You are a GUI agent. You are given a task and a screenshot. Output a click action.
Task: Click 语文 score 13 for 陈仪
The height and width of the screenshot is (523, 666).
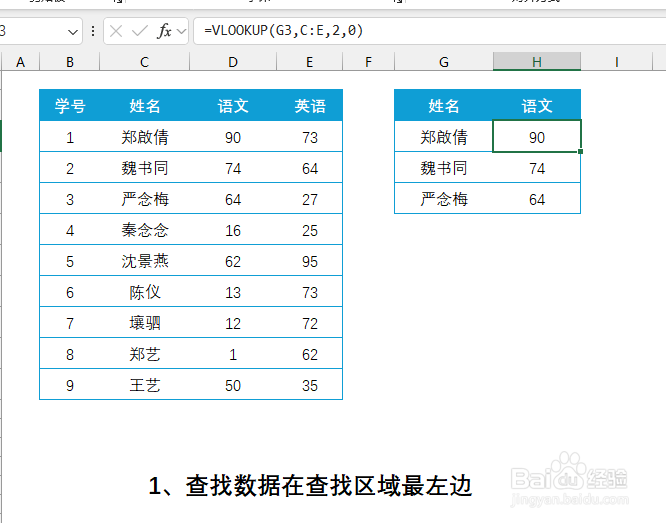click(233, 292)
